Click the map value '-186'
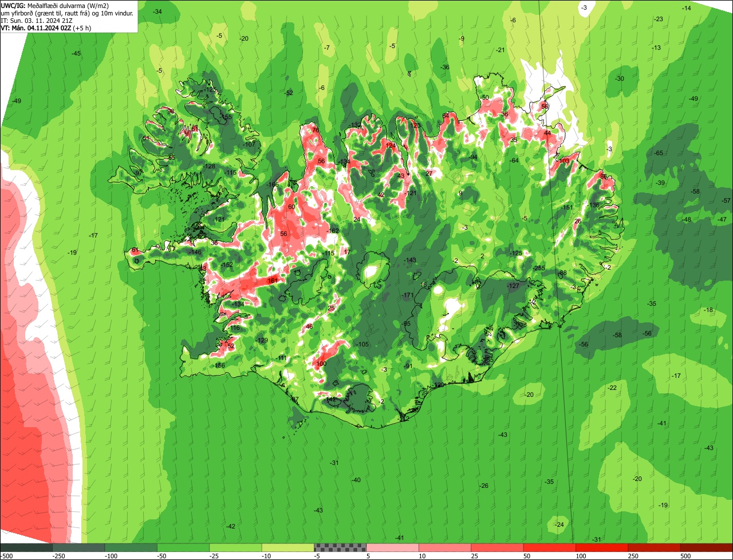This screenshot has height=560, width=733. (273, 184)
